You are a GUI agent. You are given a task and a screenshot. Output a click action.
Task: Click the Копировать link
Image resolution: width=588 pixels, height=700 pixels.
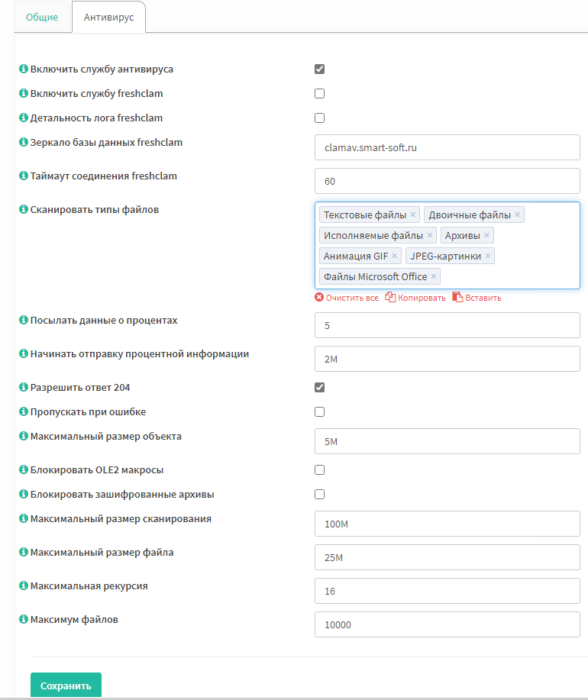415,298
